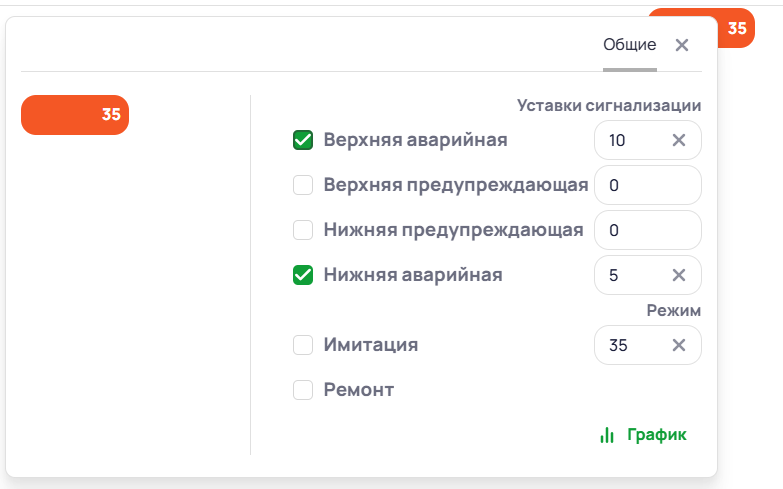Clear the Верхняя аварийная value field
The image size is (783, 489).
pos(679,140)
